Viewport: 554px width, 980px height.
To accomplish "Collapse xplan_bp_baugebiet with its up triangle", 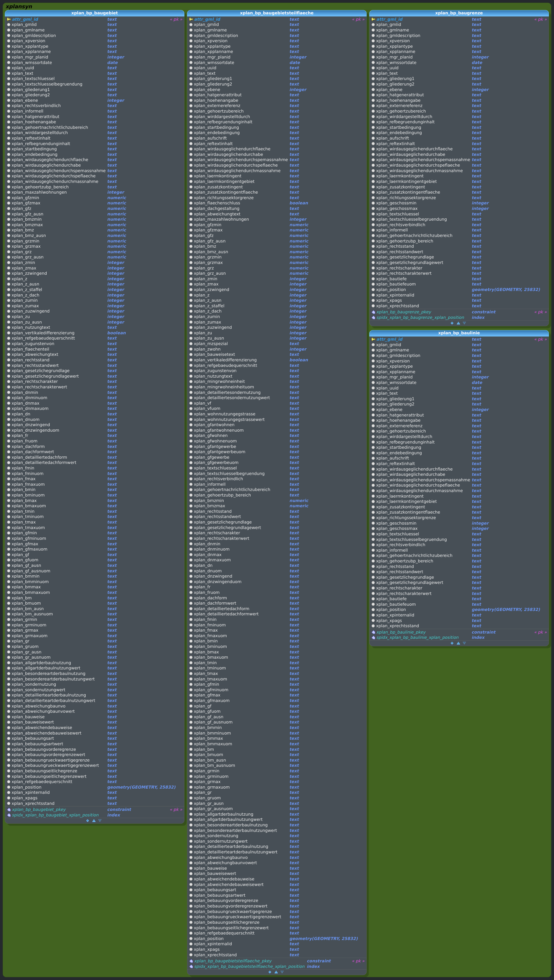I will point(94,821).
